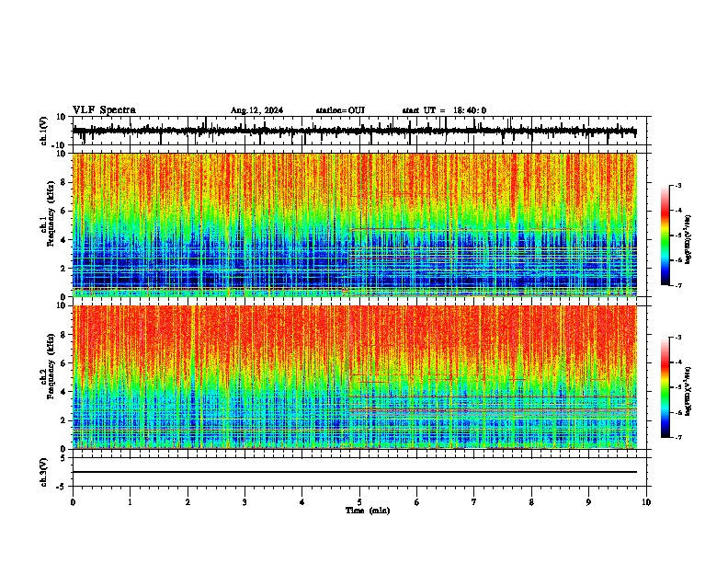Click the "8" kHz tick on ch.1 spectrogram
728x563 pixels.
click(x=64, y=182)
